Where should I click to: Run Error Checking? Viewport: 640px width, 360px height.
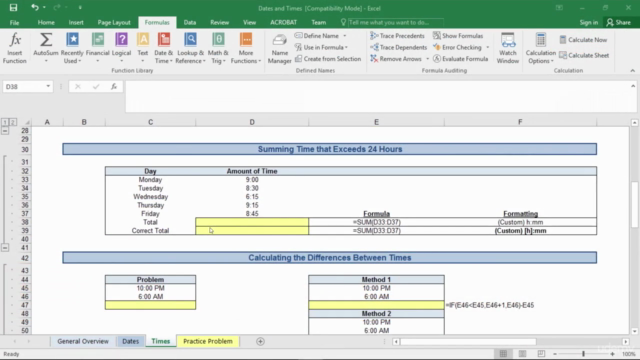coord(457,47)
